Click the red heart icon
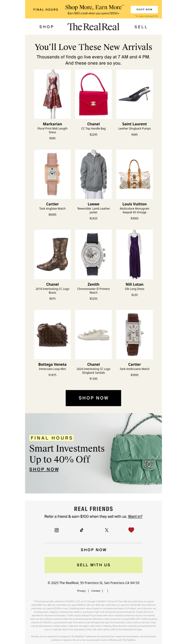 click(x=131, y=530)
